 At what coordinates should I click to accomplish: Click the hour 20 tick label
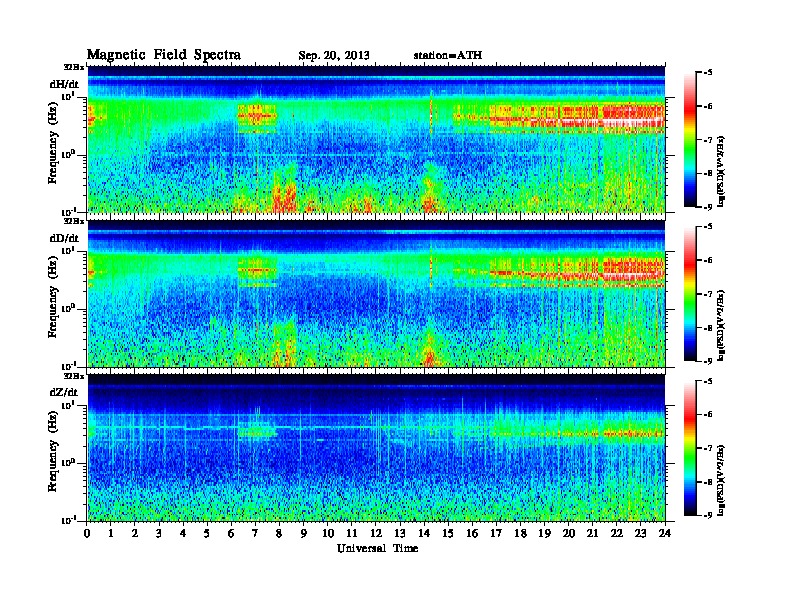(569, 533)
